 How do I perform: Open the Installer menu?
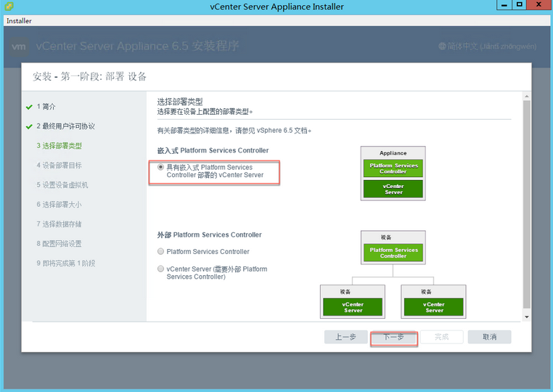pos(19,21)
